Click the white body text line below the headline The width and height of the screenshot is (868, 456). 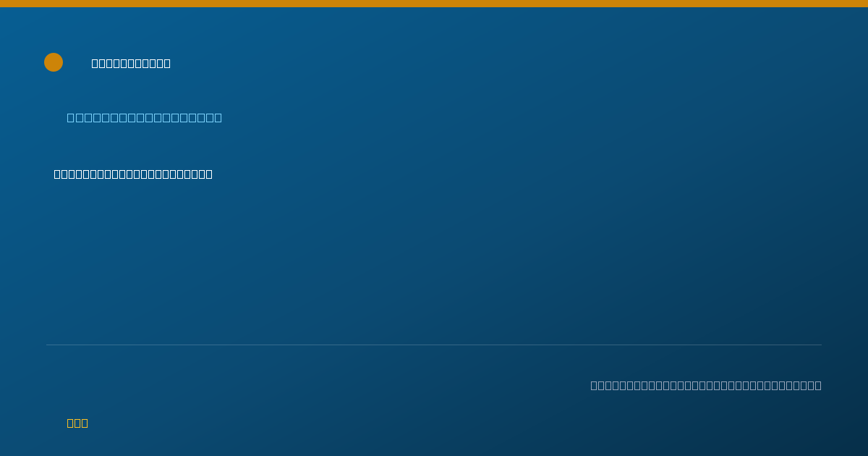[133, 174]
